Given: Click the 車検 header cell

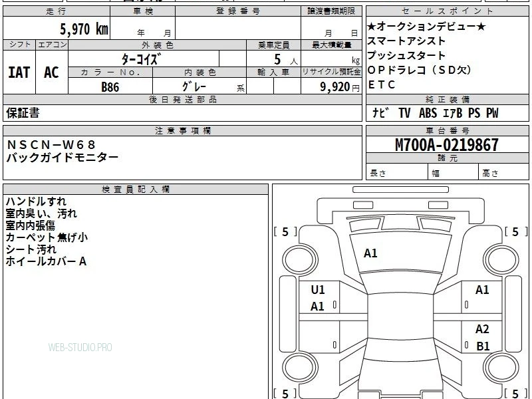Looking at the screenshot, I should tap(143, 11).
